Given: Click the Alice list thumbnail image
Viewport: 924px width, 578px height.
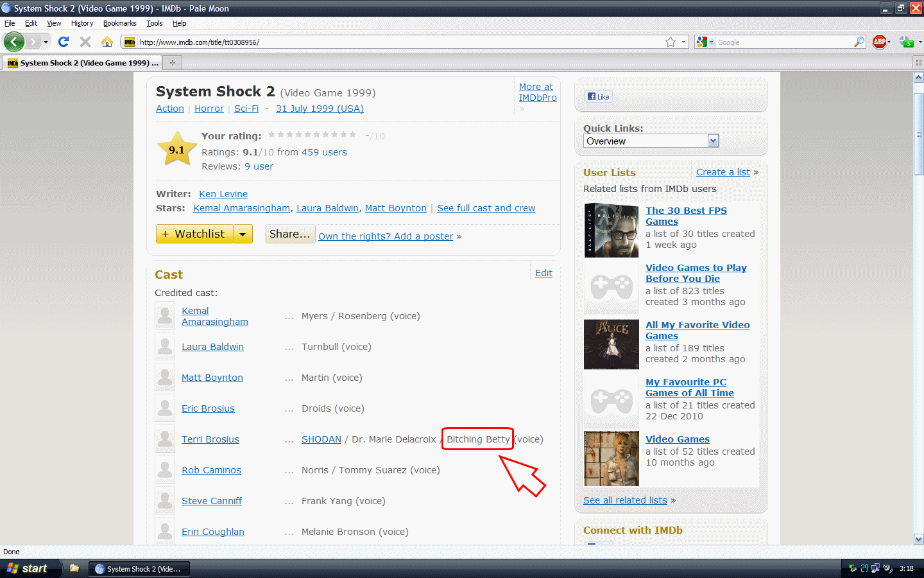Looking at the screenshot, I should (x=612, y=344).
